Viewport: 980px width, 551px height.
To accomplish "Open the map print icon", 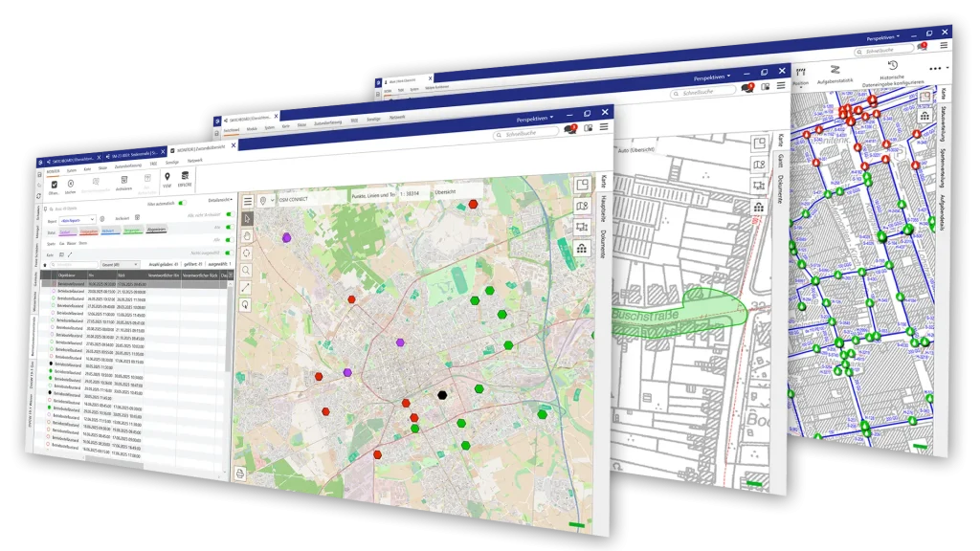I will [x=239, y=473].
